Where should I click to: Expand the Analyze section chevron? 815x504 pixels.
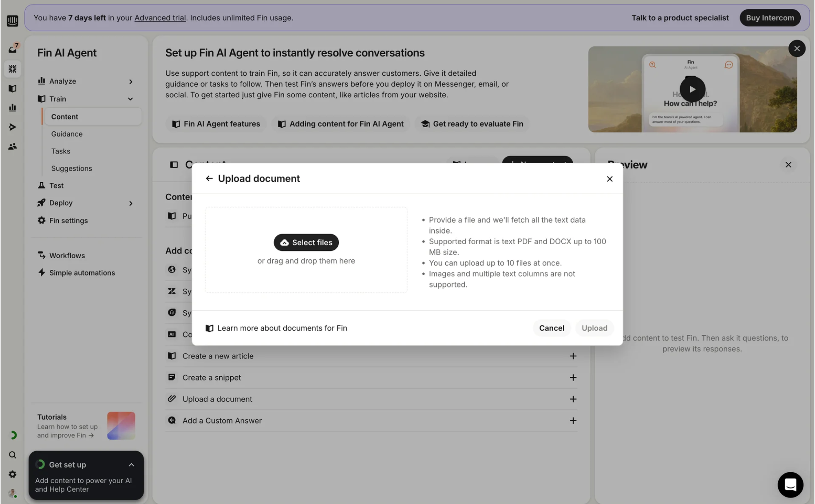pos(131,81)
